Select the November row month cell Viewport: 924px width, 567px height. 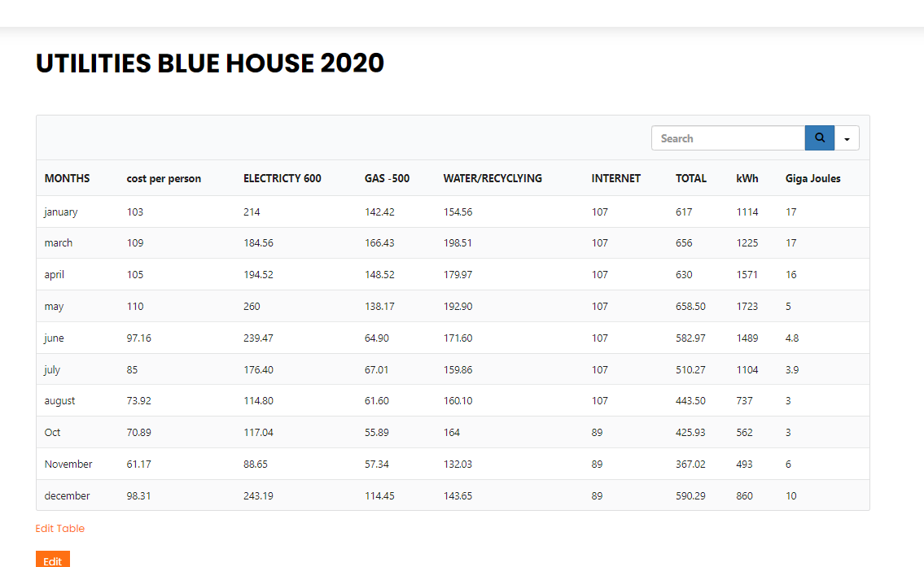(68, 465)
